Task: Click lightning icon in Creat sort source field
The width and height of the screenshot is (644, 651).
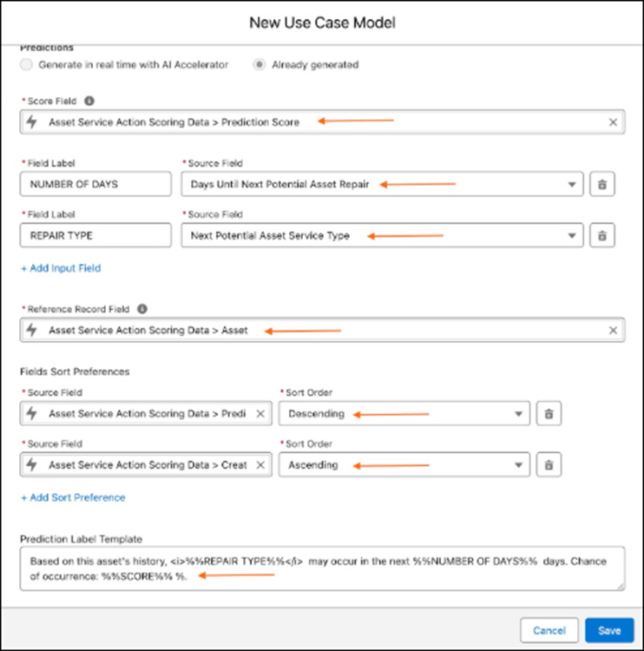Action: [32, 464]
